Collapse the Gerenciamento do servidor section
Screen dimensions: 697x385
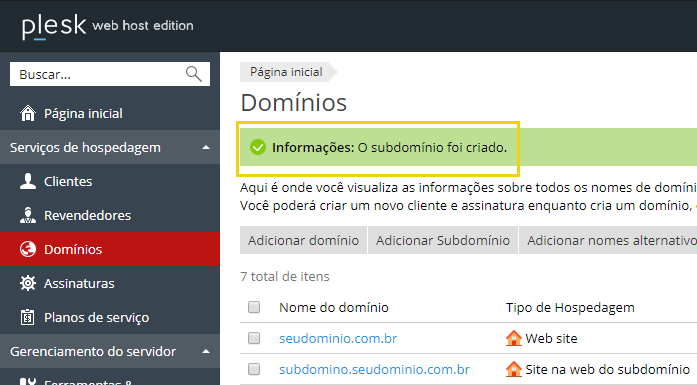206,351
